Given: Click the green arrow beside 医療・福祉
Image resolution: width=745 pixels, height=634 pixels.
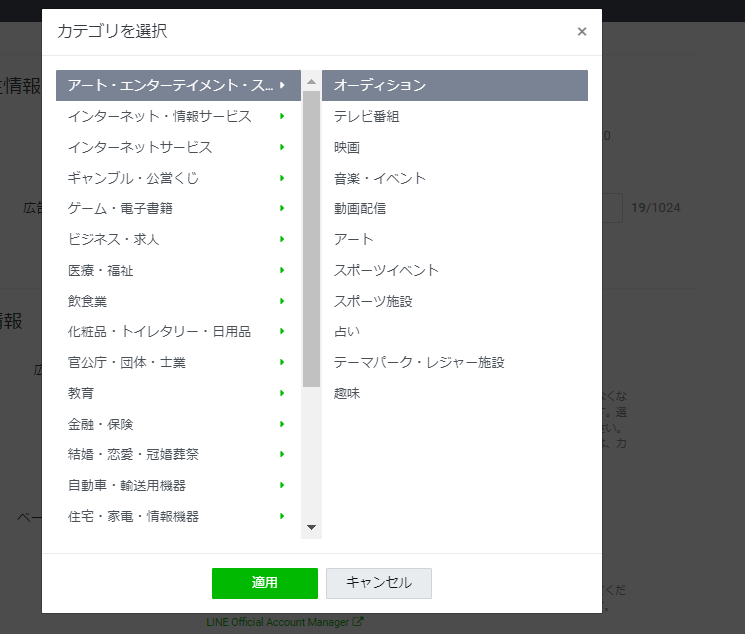Looking at the screenshot, I should [283, 270].
